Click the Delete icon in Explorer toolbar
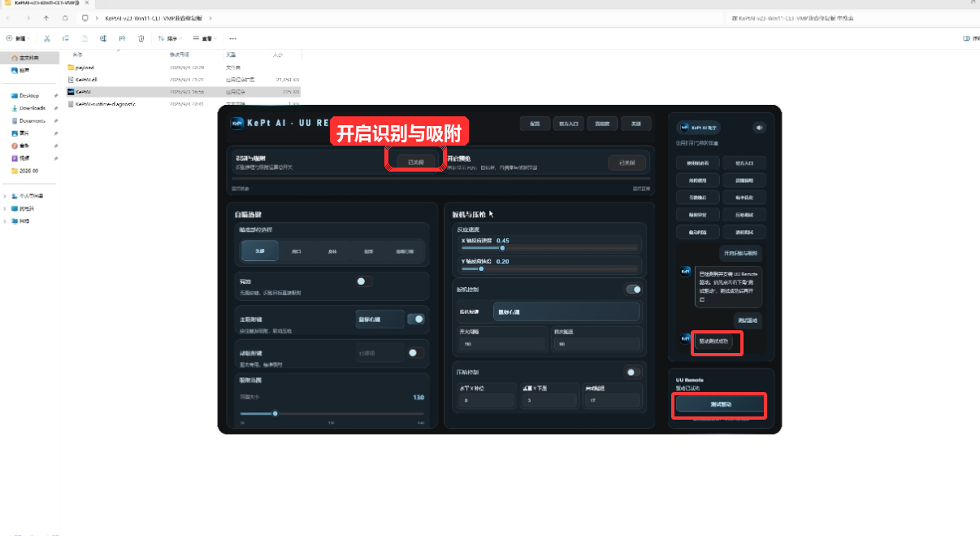This screenshot has width=980, height=536. [141, 38]
